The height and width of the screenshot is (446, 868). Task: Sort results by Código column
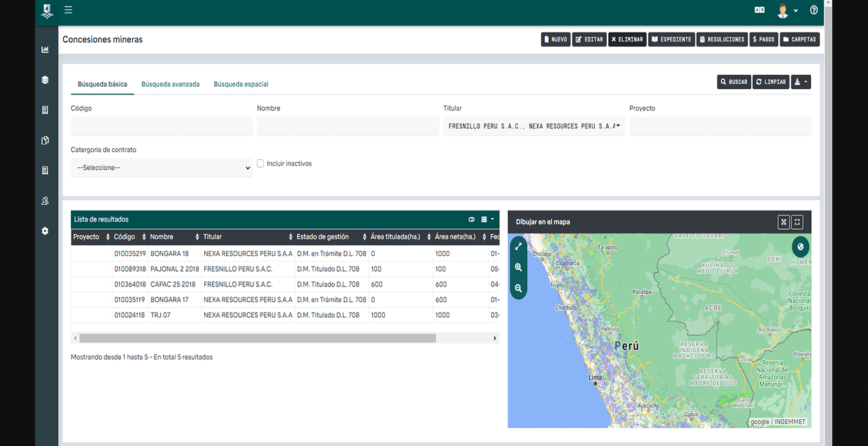click(x=130, y=237)
